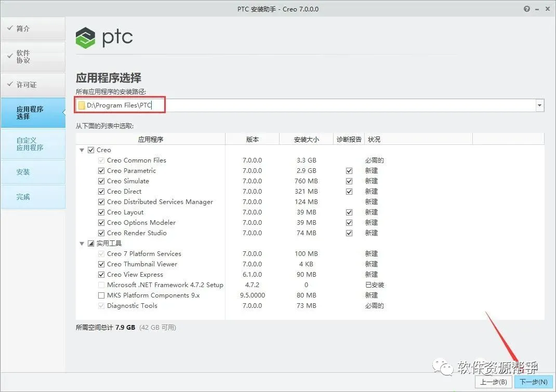Open the 安装 step
The width and height of the screenshot is (556, 392).
tap(33, 172)
